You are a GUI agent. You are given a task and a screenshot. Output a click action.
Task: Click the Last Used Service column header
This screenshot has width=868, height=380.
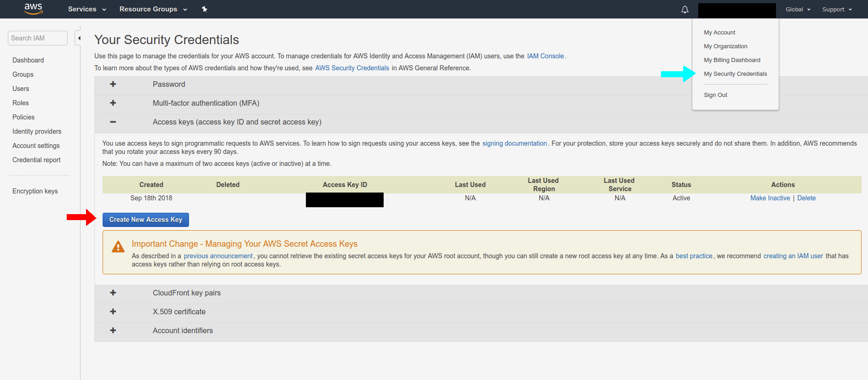coord(619,185)
